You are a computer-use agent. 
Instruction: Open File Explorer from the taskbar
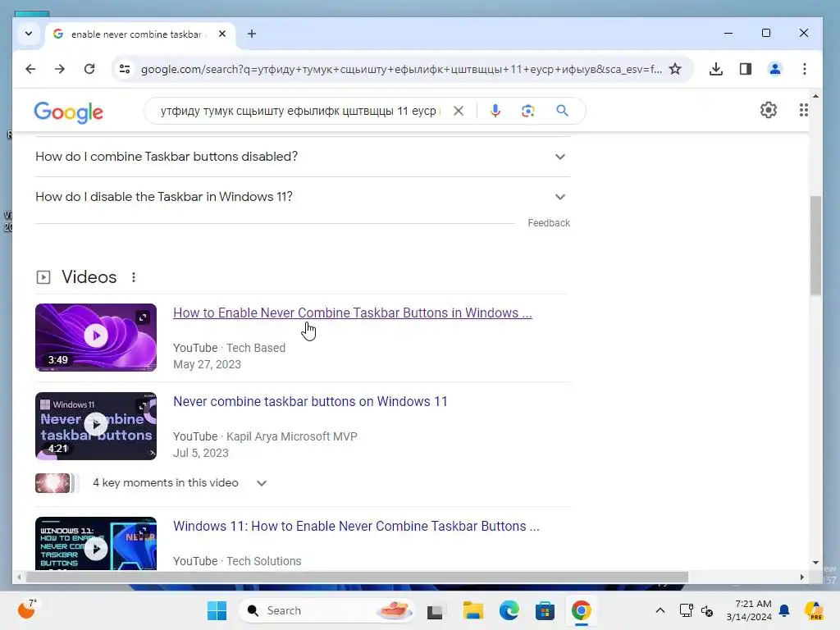[473, 610]
